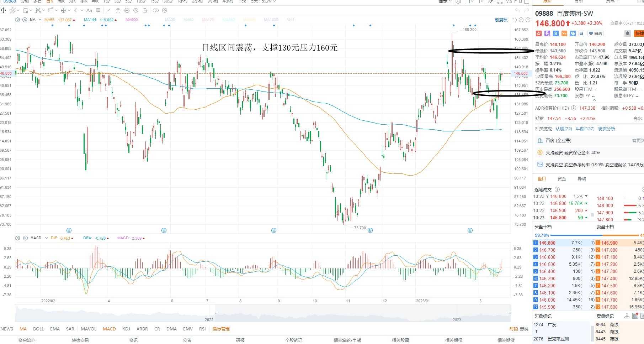The height and width of the screenshot is (344, 644).
Task: Open 指标管理 indicator management
Action: tap(221, 329)
